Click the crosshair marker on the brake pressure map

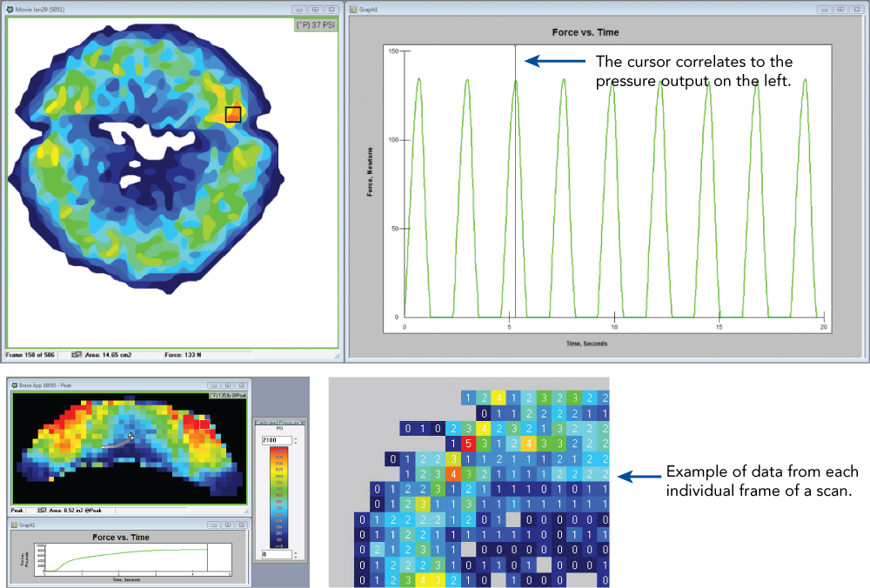tap(130, 435)
